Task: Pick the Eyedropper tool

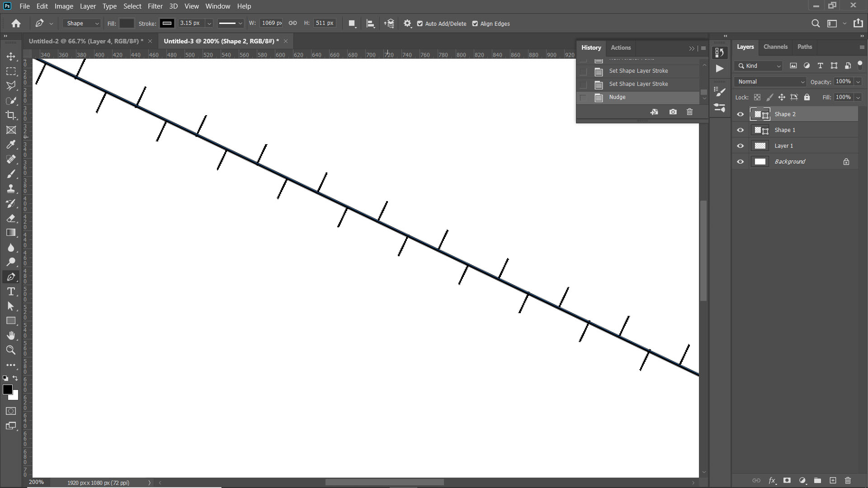Action: pos(11,144)
